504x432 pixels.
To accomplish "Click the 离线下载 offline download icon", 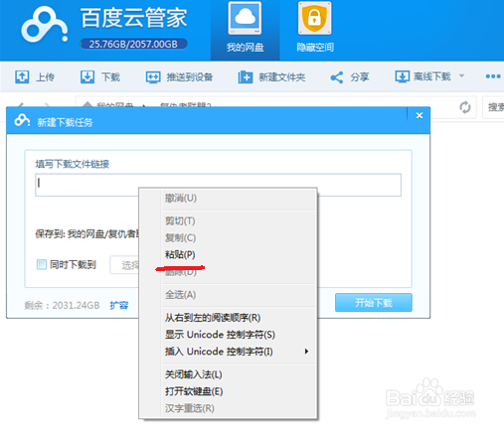I will [x=402, y=76].
